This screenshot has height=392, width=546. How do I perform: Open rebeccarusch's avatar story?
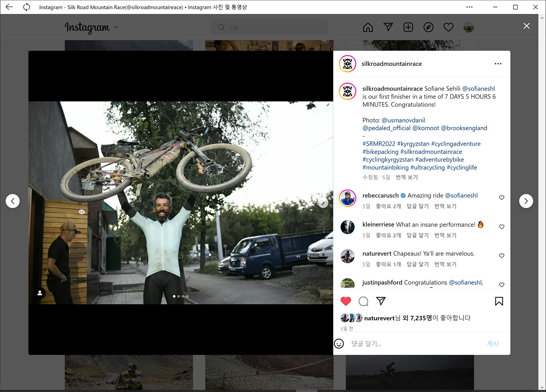pyautogui.click(x=348, y=198)
